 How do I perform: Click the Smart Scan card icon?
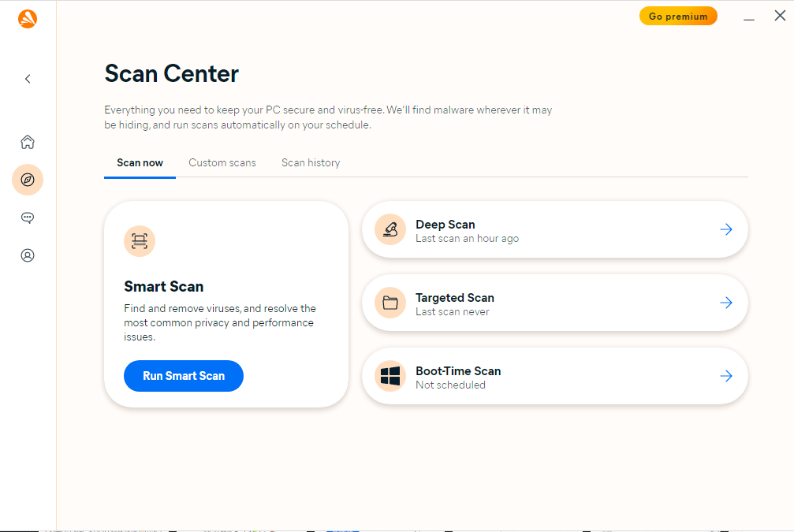click(x=140, y=241)
